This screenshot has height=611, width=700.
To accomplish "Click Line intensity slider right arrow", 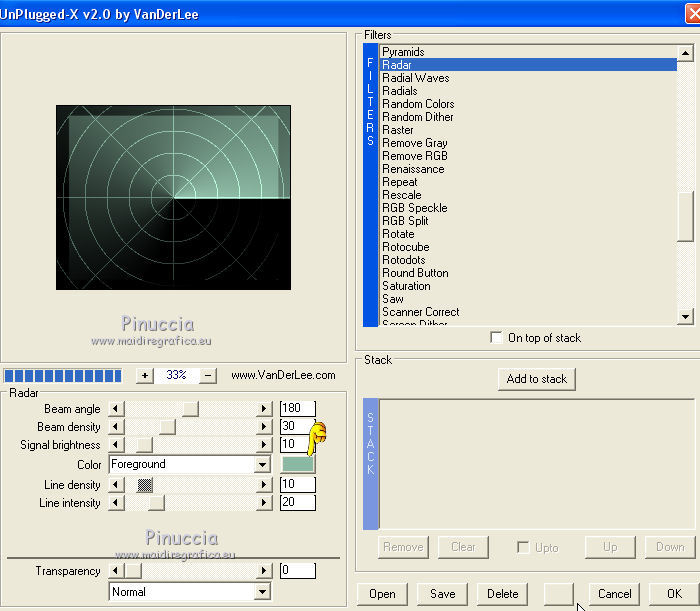I will [264, 503].
